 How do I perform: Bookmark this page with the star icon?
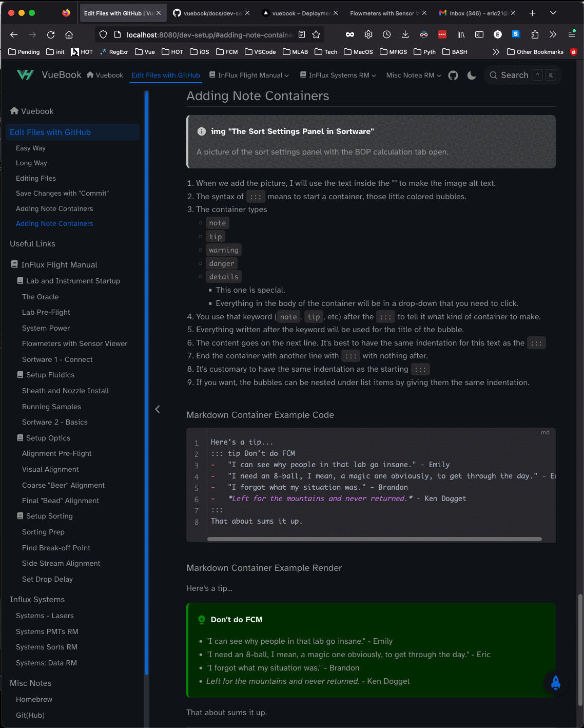[x=316, y=34]
